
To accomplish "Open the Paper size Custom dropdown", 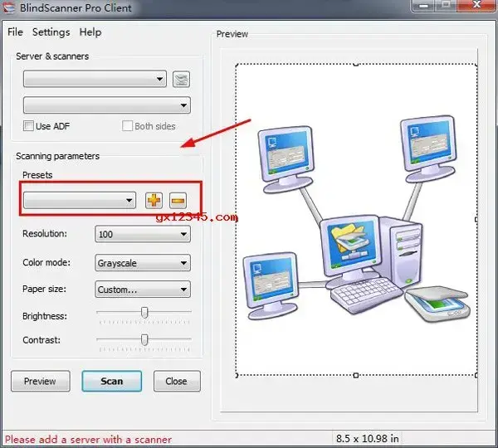I will [x=143, y=290].
